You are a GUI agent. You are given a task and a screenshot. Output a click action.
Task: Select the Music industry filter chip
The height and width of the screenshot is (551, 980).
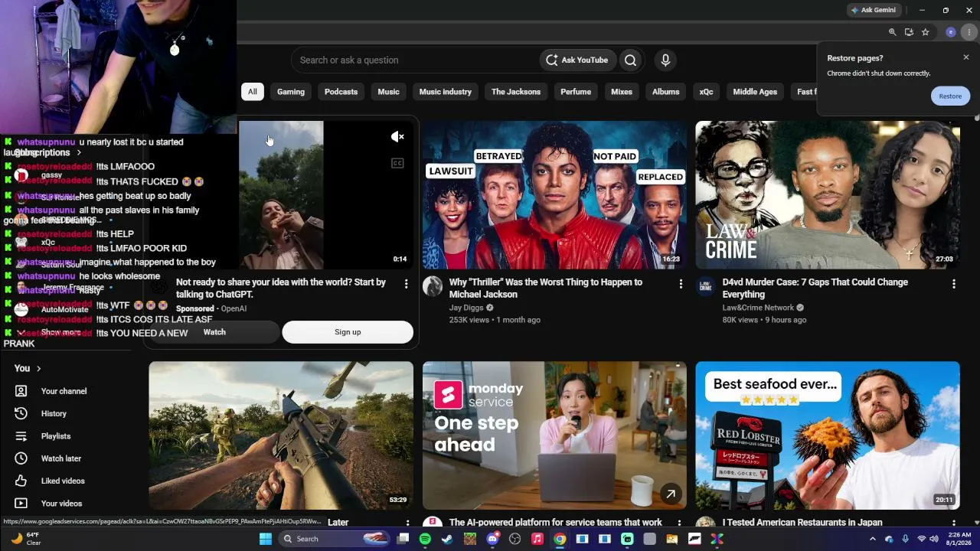(446, 92)
